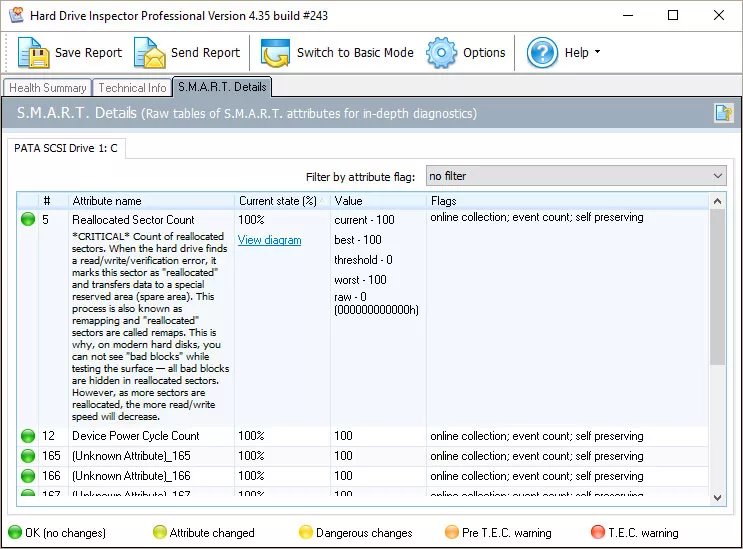Click the Options button label
743x549 pixels.
[x=484, y=53]
